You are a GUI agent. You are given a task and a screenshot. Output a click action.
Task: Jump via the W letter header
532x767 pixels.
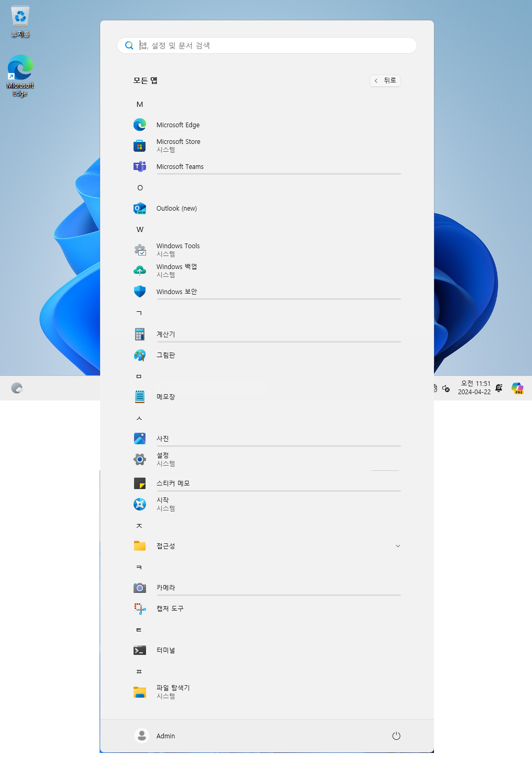point(140,229)
